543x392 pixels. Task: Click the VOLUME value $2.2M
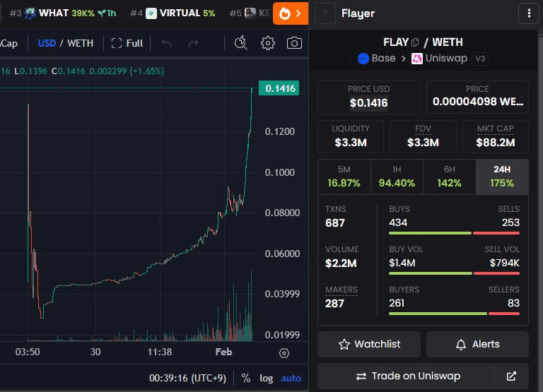[x=341, y=263]
